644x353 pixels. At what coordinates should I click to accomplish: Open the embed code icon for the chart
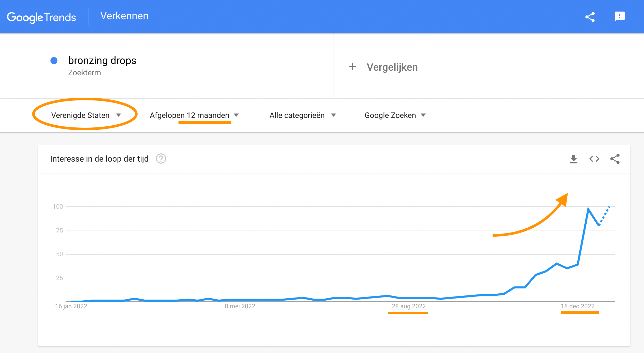click(x=594, y=159)
